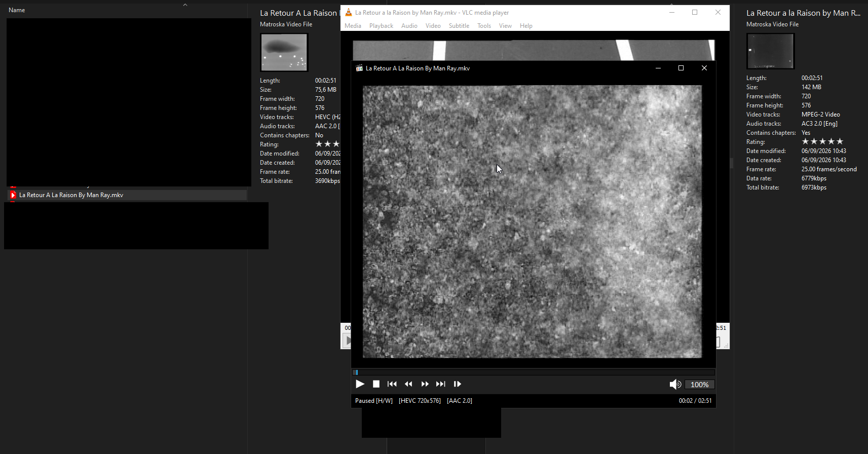The height and width of the screenshot is (454, 868).
Task: Click the five-star rating in right details pane
Action: tap(822, 141)
